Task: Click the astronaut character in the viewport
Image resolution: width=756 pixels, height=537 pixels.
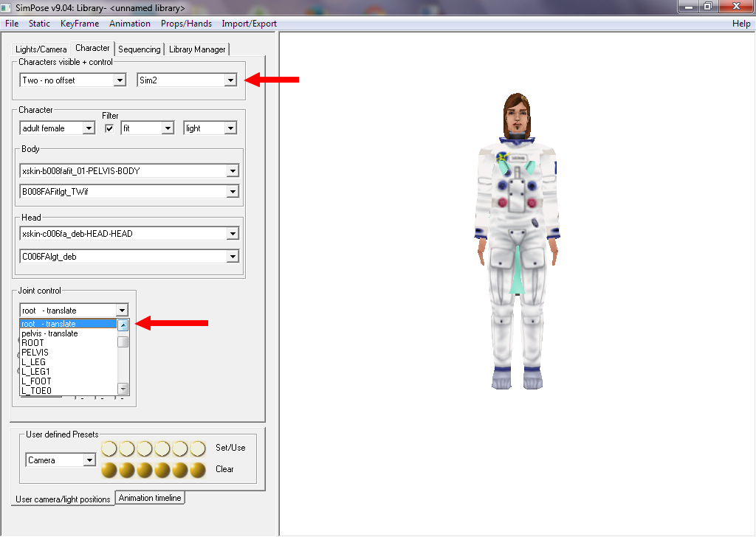Action: click(x=517, y=243)
